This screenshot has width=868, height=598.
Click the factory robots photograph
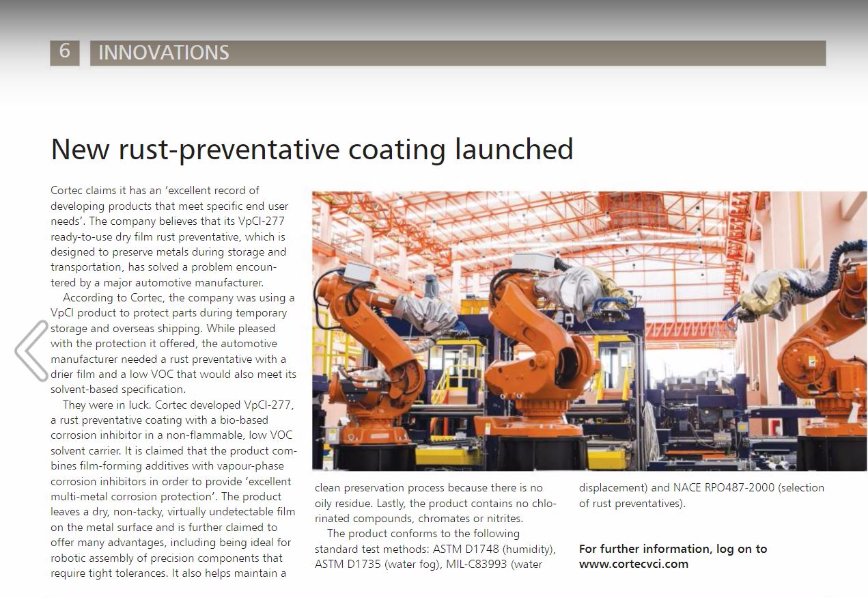click(x=590, y=331)
